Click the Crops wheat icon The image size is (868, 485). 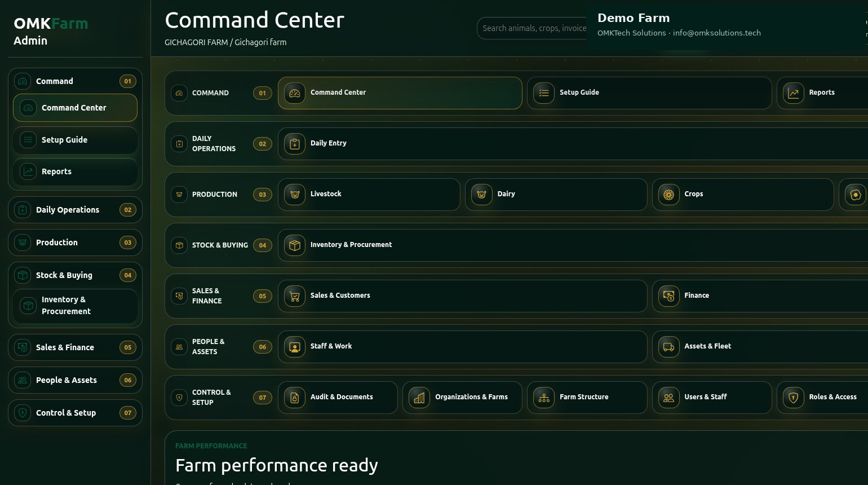(x=669, y=195)
